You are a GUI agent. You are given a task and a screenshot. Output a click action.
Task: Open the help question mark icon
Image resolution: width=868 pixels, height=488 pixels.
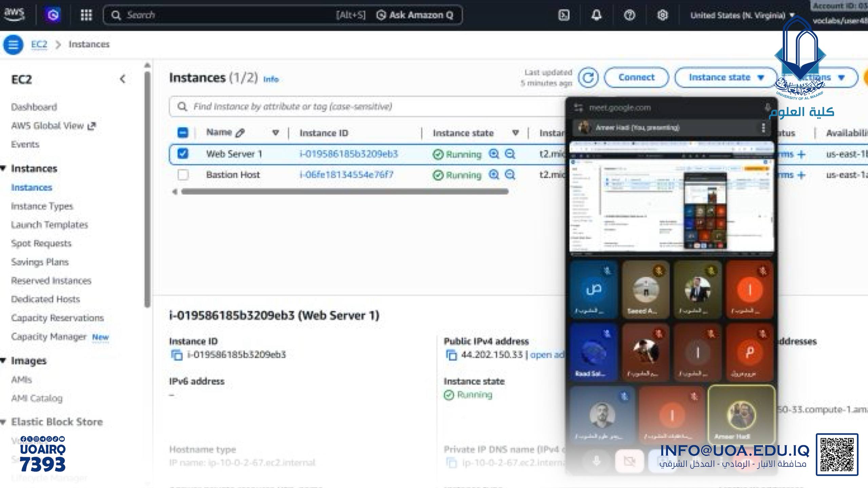pyautogui.click(x=629, y=15)
